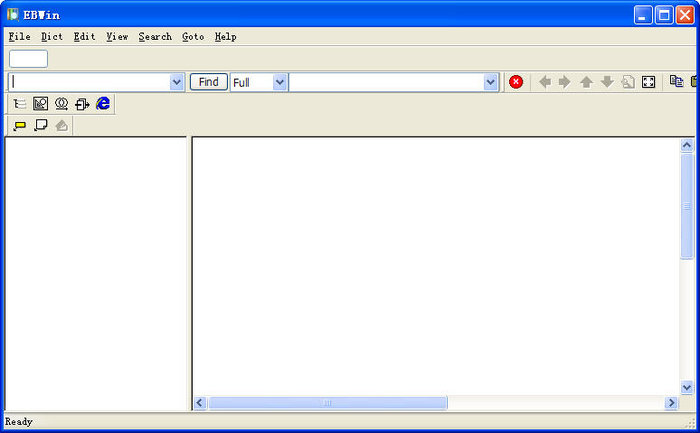Click the jump/export arrow box icon
700x433 pixels.
(82, 104)
